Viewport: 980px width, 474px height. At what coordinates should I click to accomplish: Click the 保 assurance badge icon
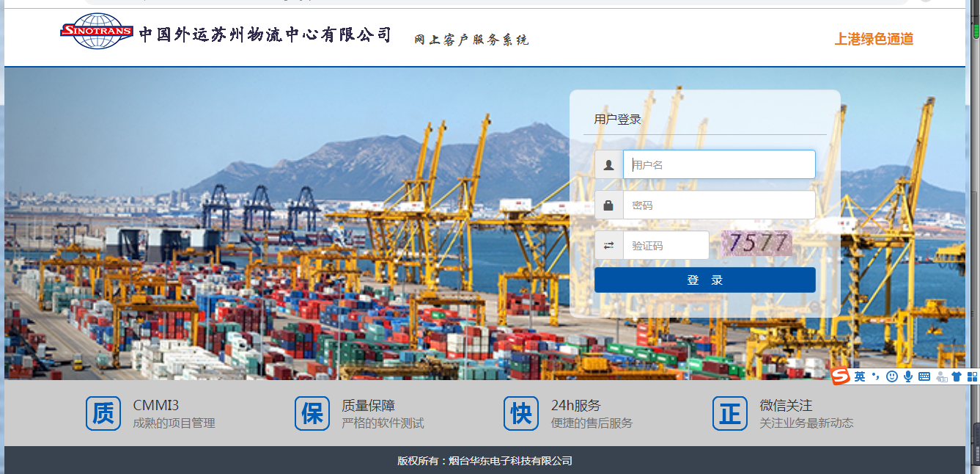pyautogui.click(x=312, y=414)
